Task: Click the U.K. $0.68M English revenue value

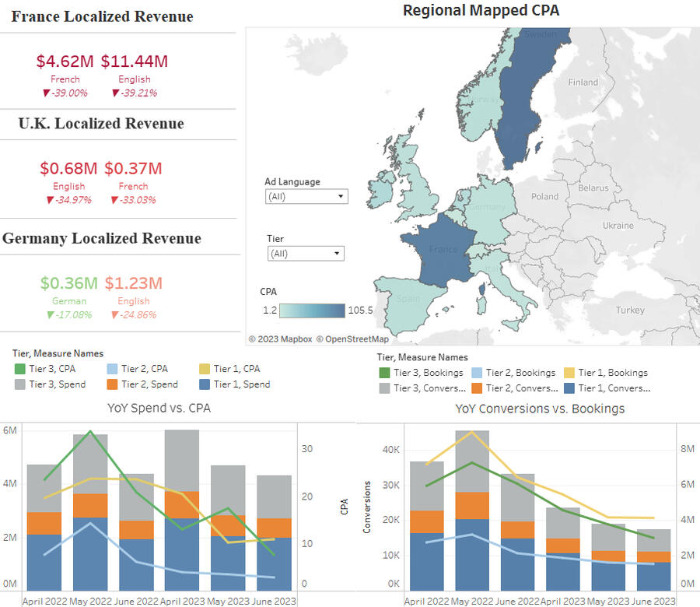Action: pyautogui.click(x=68, y=168)
